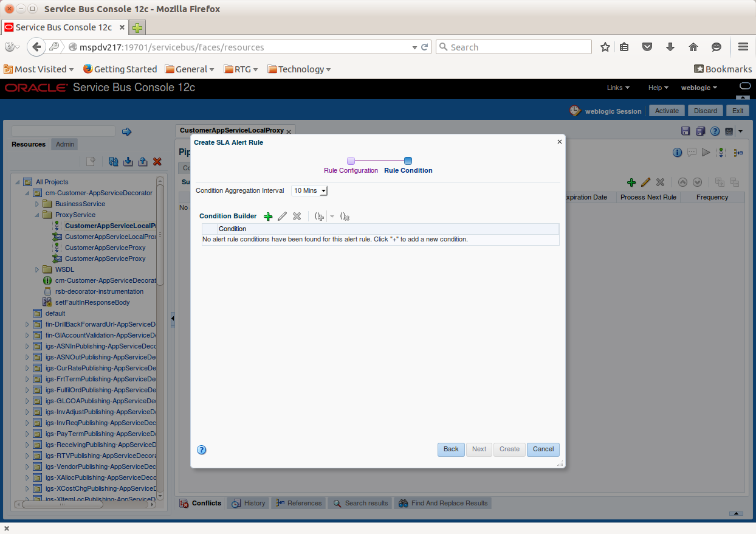Click the alert rules delete X icon
Image resolution: width=756 pixels, height=534 pixels.
click(660, 182)
